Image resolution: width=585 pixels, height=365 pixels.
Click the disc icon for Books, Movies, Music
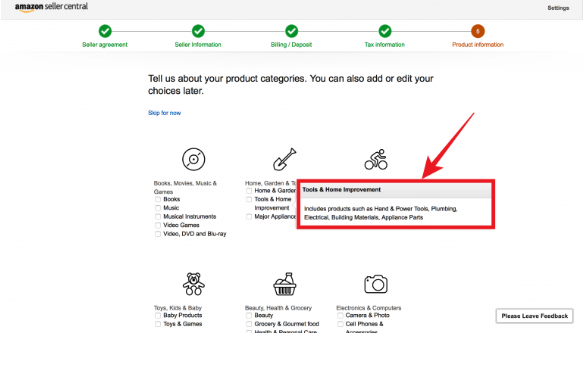[x=193, y=159]
